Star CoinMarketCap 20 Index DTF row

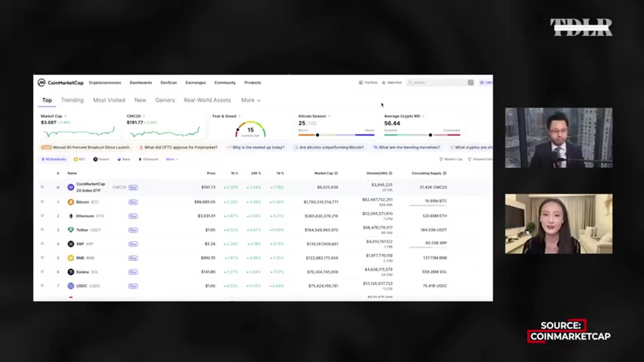coord(42,187)
